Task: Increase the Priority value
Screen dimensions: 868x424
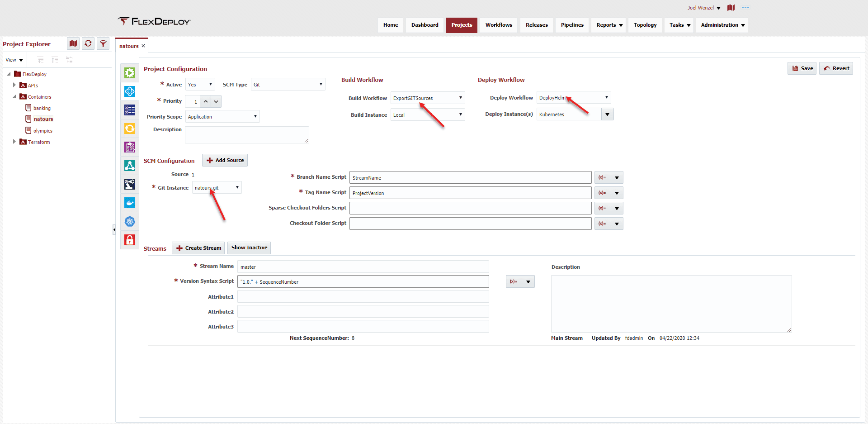Action: tap(206, 101)
